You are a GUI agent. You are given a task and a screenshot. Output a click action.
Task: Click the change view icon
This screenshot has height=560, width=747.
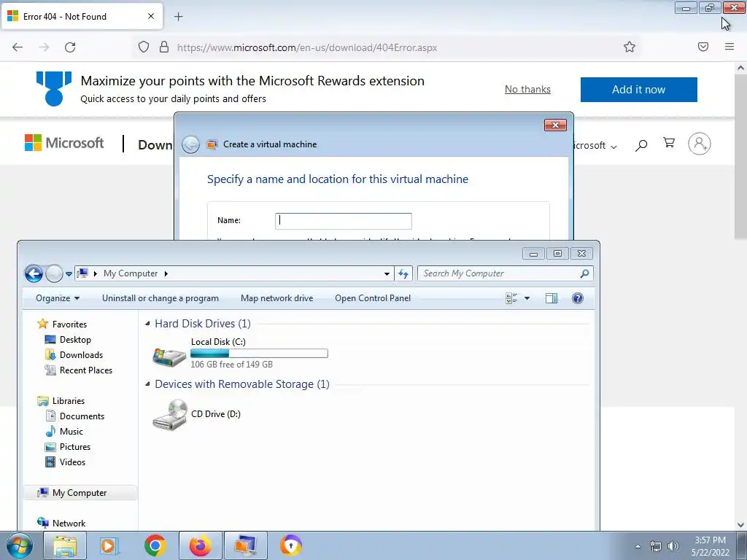[511, 298]
